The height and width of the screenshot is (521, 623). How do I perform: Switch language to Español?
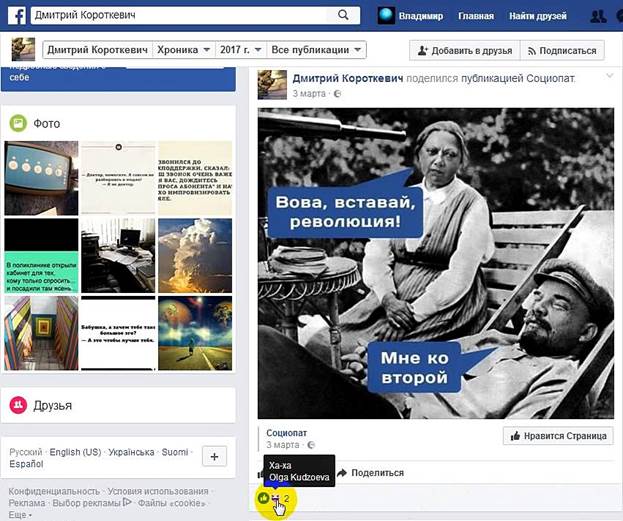(26, 464)
